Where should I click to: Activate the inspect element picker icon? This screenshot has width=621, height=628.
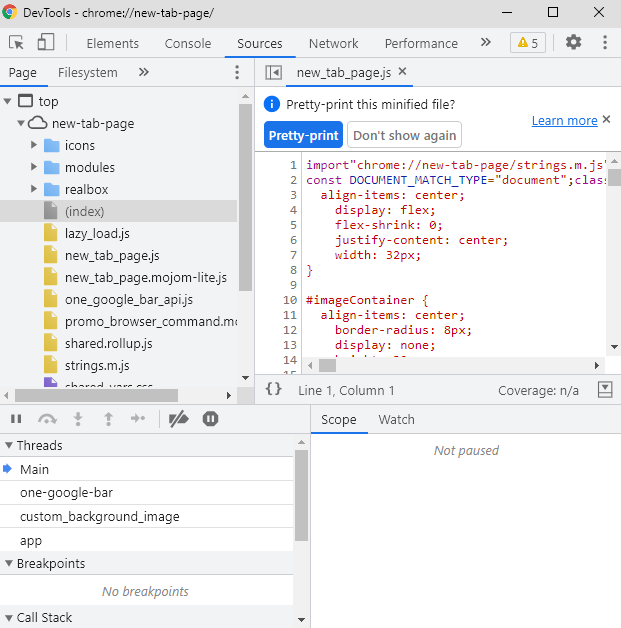[x=16, y=42]
